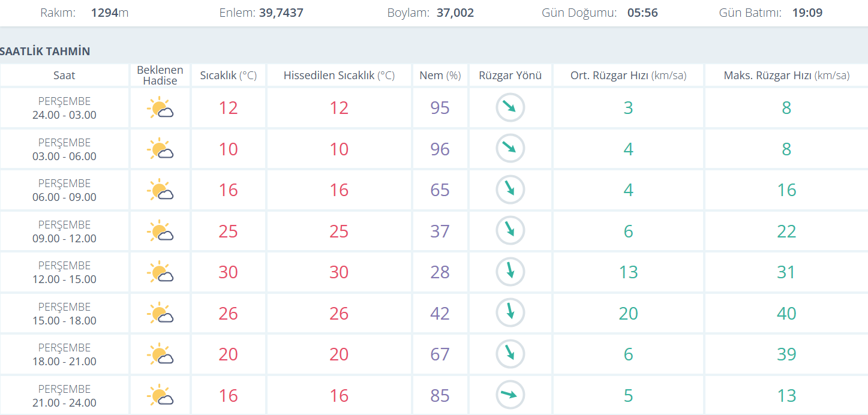The image size is (868, 415).
Task: Click the weather icon for 21.00 - 24.00
Action: 160,396
